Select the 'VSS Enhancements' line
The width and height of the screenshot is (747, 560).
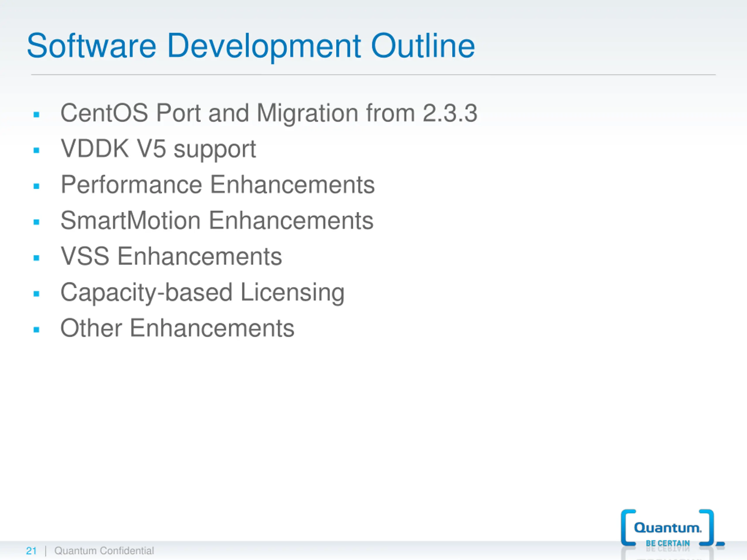pyautogui.click(x=171, y=256)
